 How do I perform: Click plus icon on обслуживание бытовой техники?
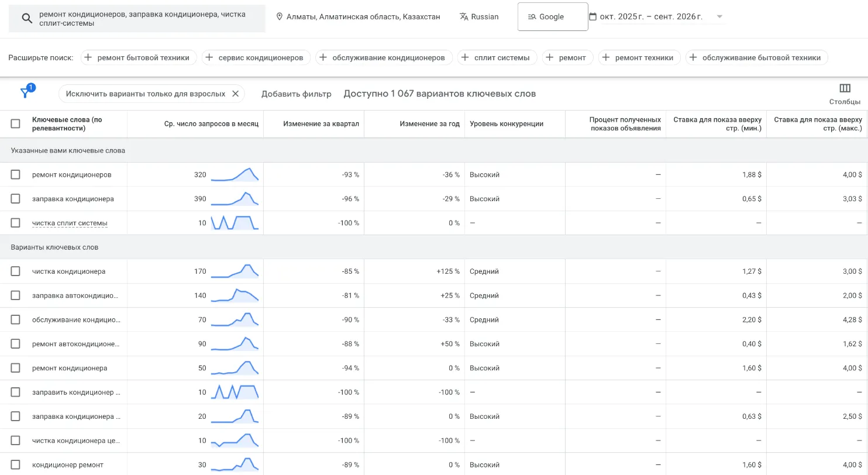tap(693, 57)
